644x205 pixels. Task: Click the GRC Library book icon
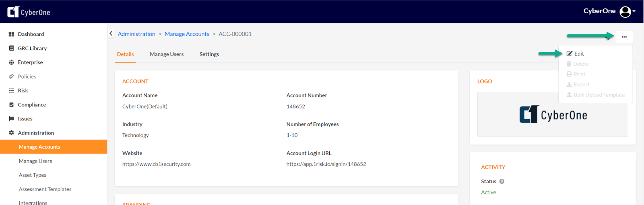point(11,48)
